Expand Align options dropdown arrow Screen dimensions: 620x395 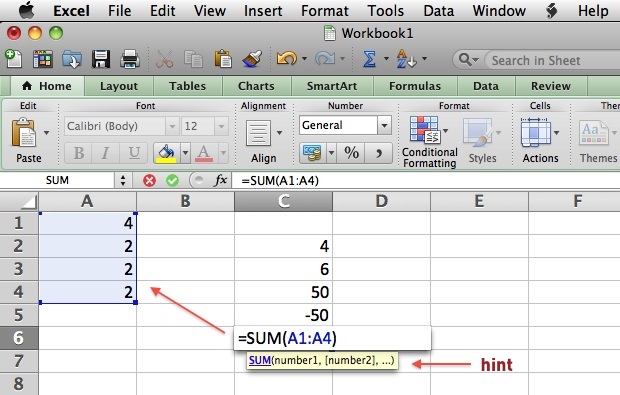(x=280, y=133)
